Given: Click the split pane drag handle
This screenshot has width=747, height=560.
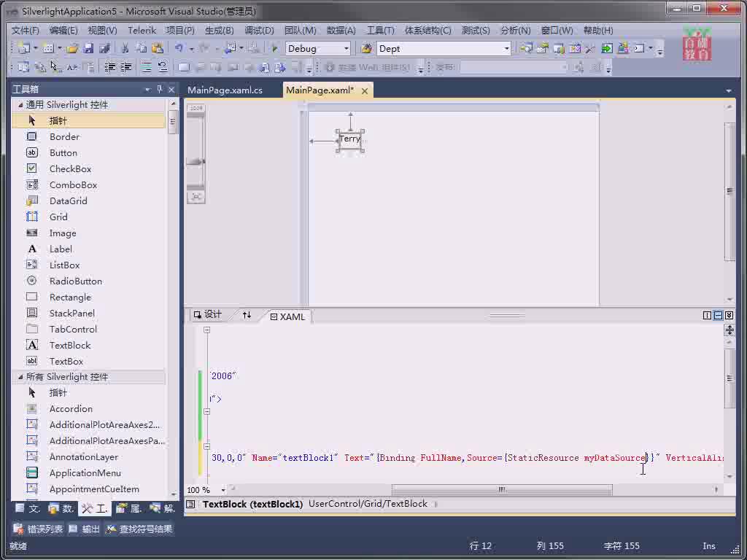Looking at the screenshot, I should (508, 315).
